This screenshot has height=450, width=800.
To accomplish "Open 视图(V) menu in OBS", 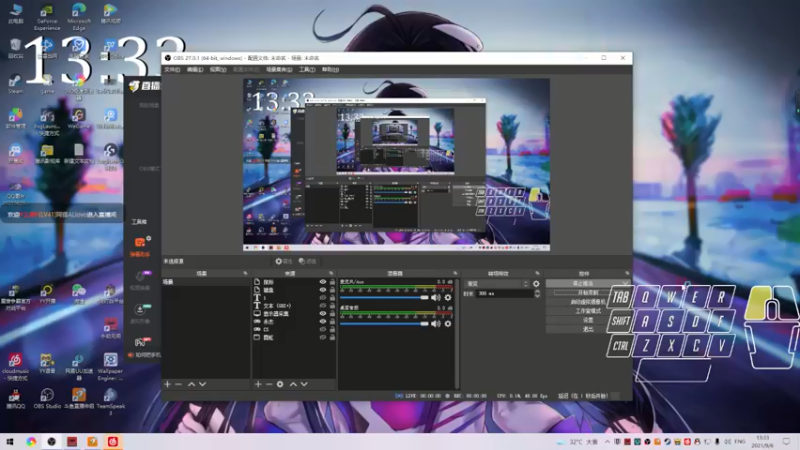I will (218, 69).
